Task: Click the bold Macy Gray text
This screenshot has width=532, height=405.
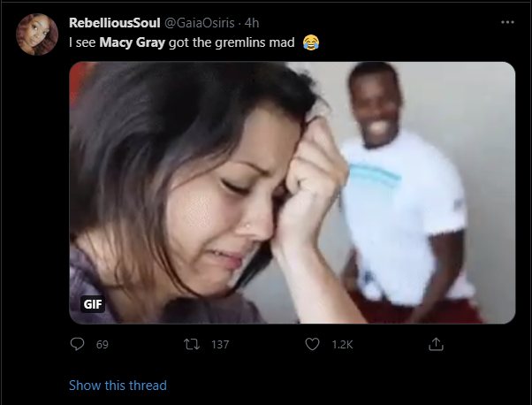Action: (x=132, y=42)
